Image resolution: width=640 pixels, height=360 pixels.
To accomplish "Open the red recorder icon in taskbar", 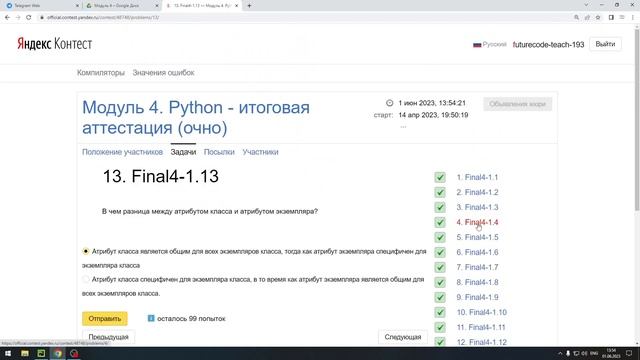I will 74,353.
